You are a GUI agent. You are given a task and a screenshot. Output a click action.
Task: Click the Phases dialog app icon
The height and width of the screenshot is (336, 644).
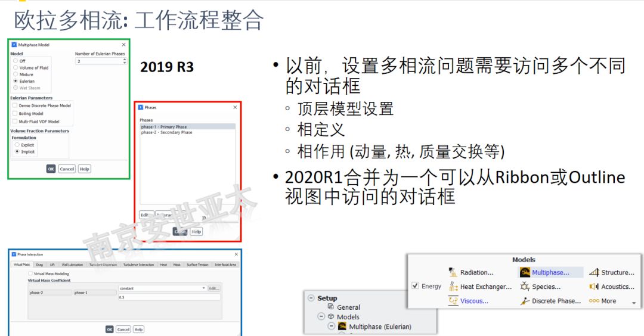click(141, 107)
